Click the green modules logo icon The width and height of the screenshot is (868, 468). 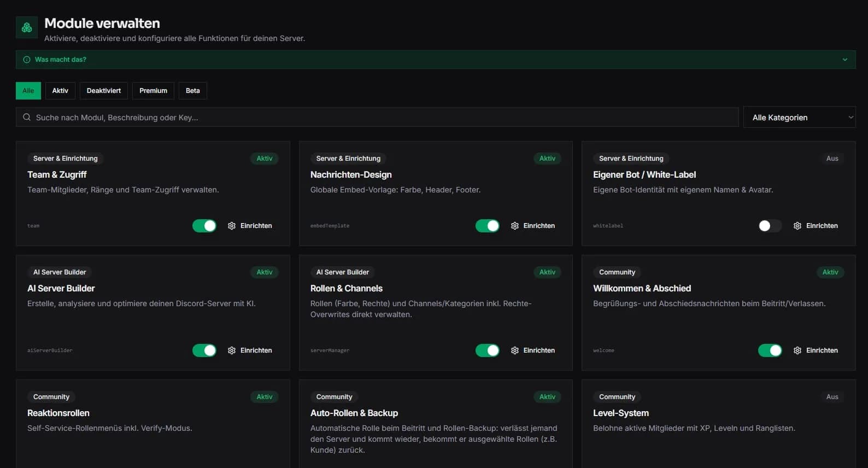pyautogui.click(x=27, y=27)
